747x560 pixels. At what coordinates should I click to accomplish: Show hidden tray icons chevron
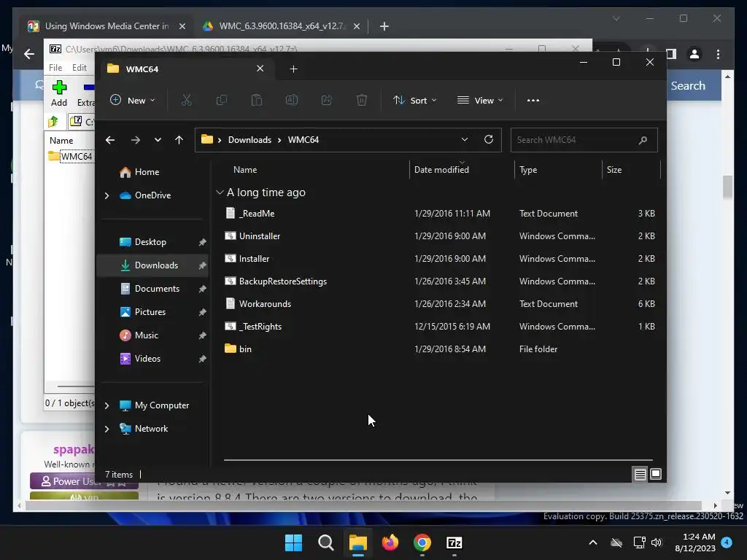tap(592, 542)
